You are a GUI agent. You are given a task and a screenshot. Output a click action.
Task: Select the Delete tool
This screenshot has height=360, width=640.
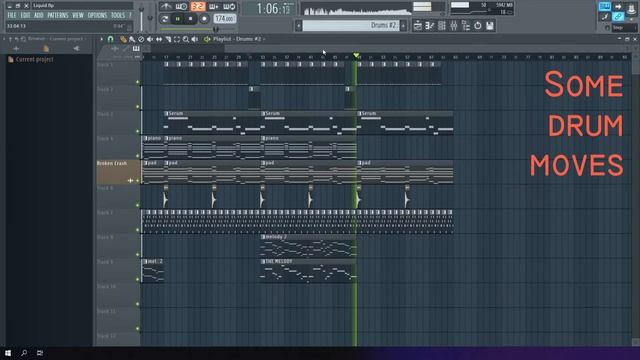141,39
